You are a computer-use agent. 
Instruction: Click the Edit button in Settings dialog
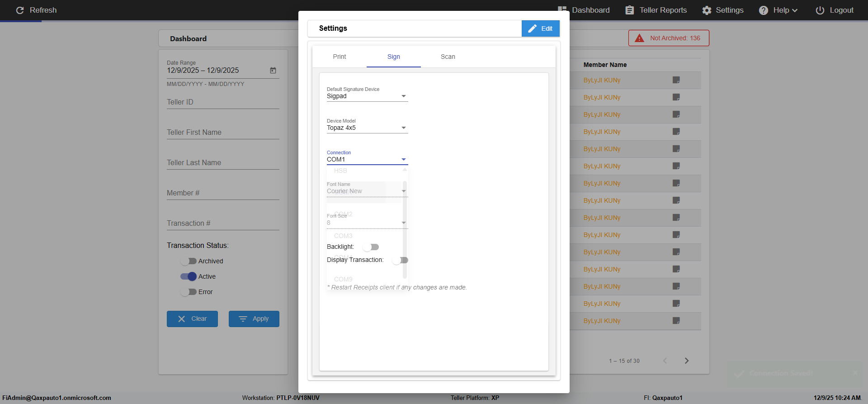(x=541, y=29)
